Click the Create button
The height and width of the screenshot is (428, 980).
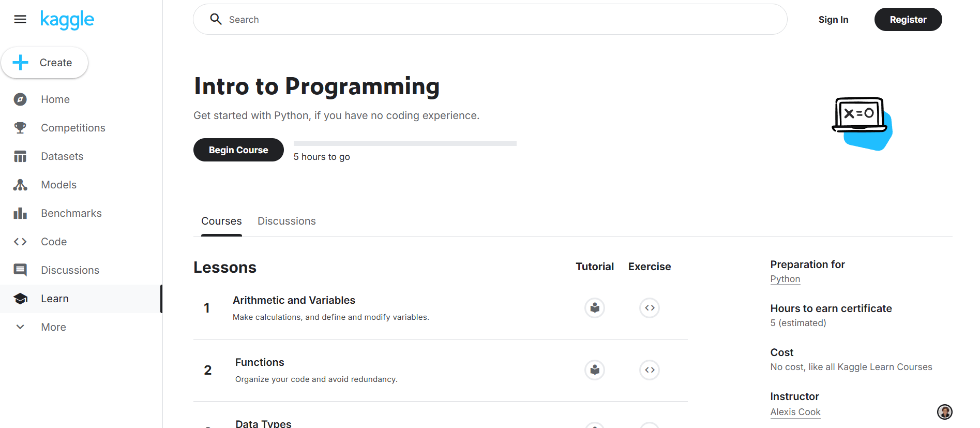[x=44, y=63]
